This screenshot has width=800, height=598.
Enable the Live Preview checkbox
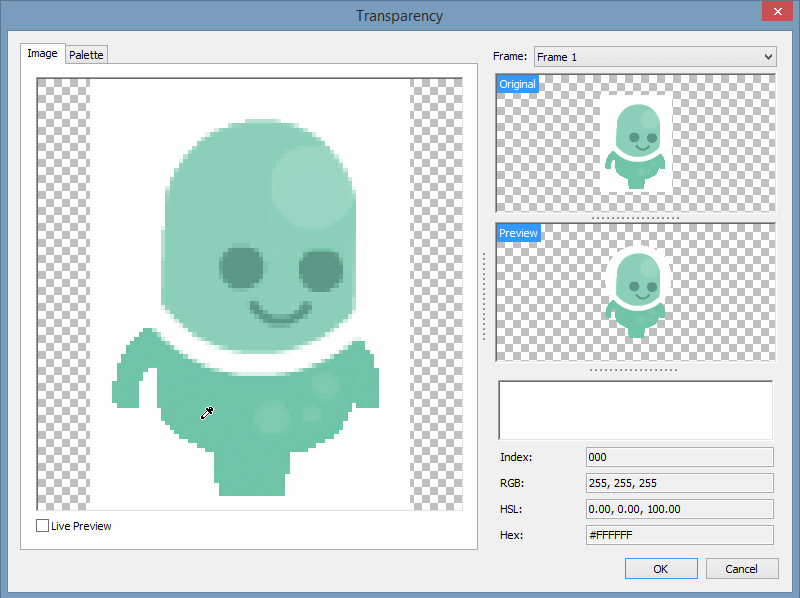(42, 525)
